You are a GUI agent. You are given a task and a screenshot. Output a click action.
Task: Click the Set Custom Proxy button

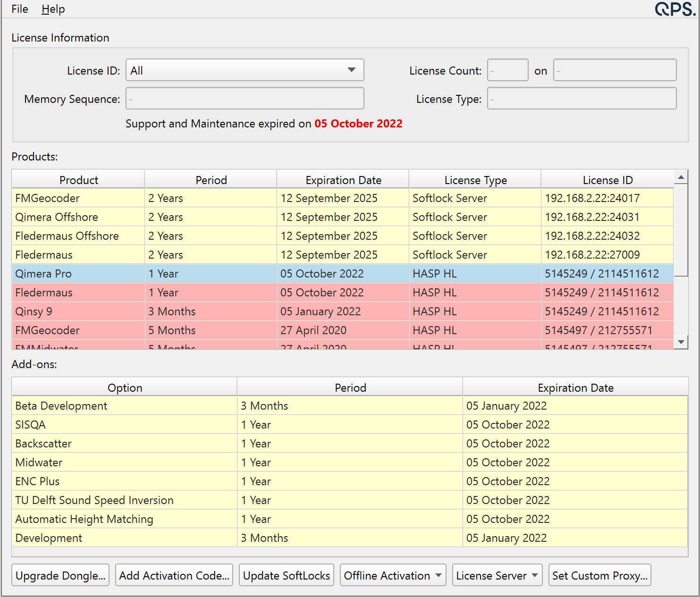pyautogui.click(x=599, y=575)
